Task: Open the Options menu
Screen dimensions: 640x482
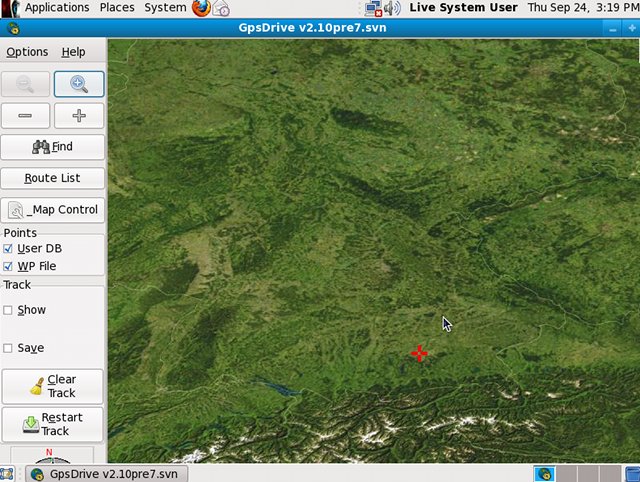Action: click(x=27, y=52)
